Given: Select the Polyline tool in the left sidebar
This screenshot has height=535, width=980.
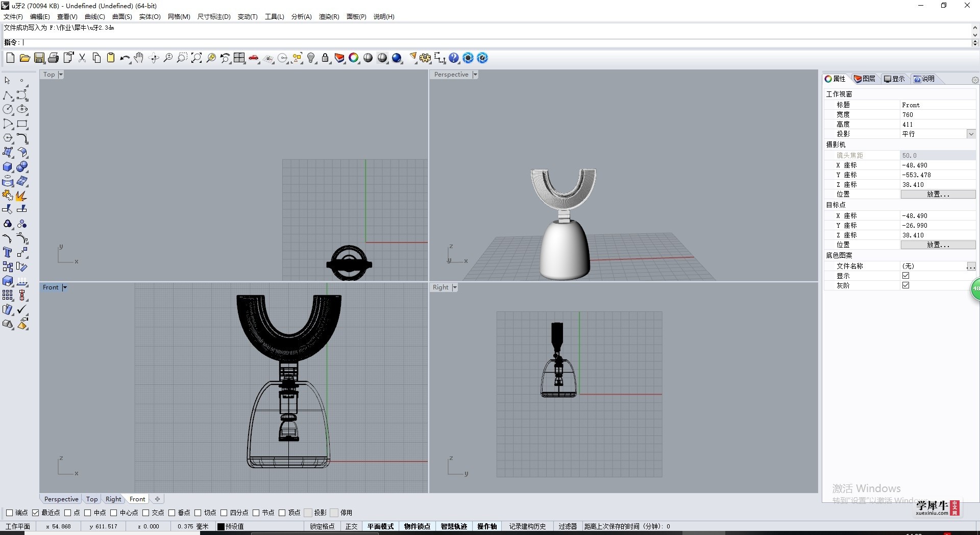Looking at the screenshot, I should [8, 95].
